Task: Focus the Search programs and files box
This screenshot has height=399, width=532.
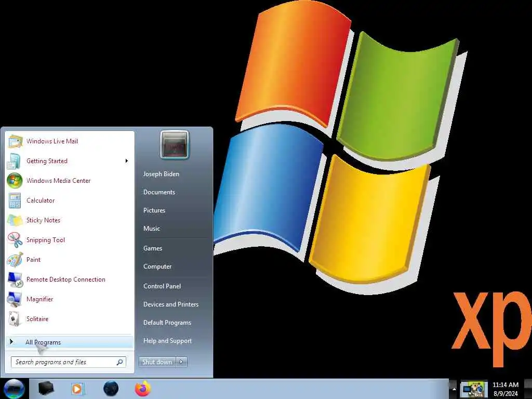Action: coord(69,362)
